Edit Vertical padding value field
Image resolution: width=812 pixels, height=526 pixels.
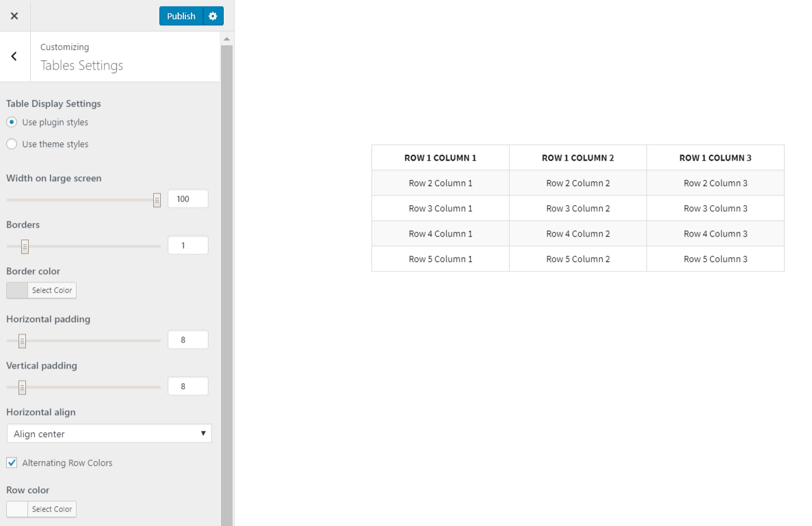point(188,386)
